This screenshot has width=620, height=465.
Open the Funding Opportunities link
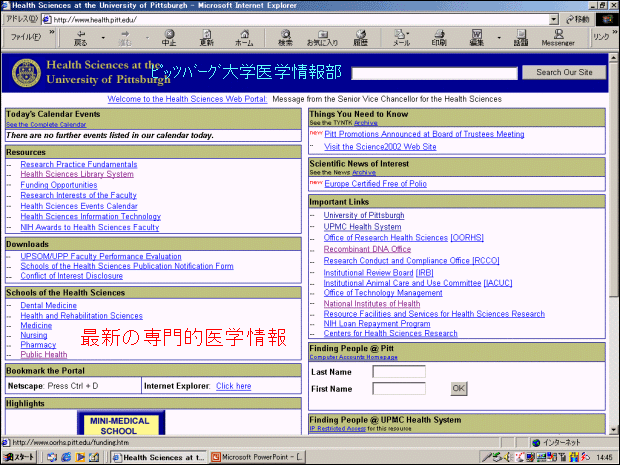tap(59, 185)
